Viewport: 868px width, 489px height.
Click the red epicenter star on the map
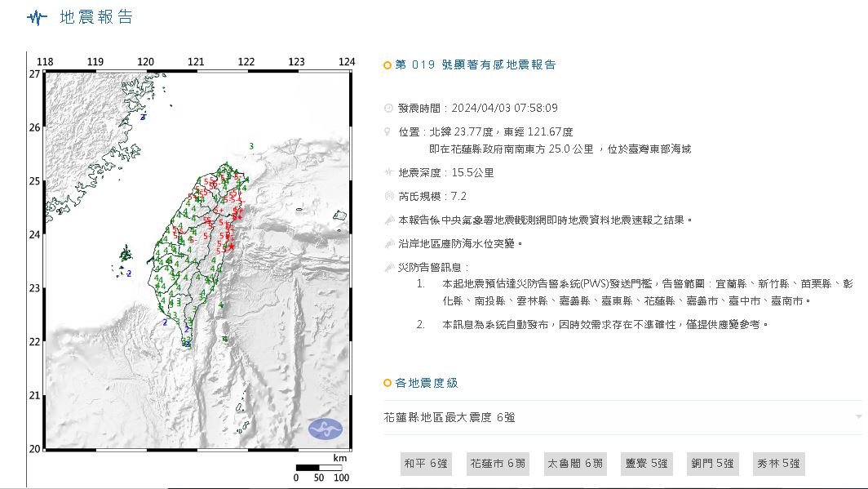point(232,247)
